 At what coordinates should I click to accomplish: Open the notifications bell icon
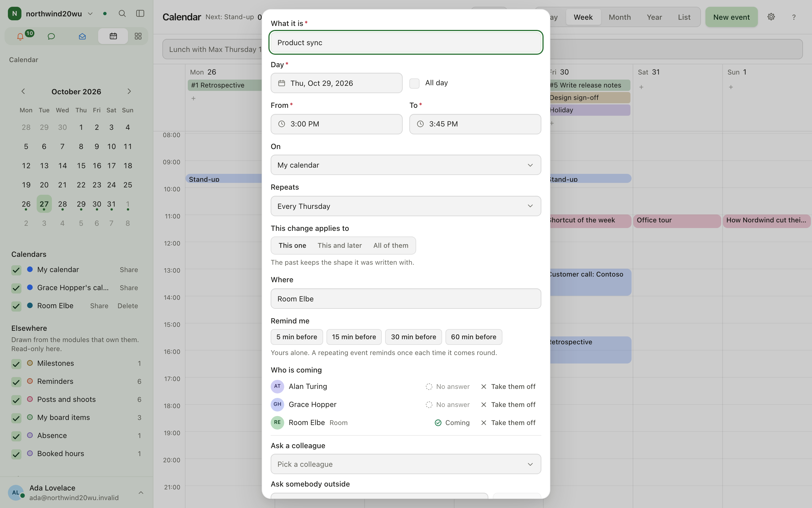[x=20, y=36]
